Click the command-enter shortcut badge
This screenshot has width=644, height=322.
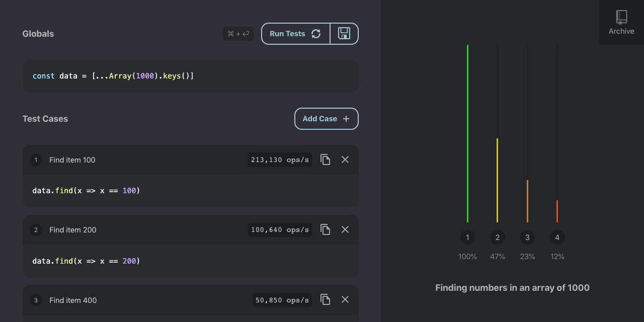coord(238,33)
